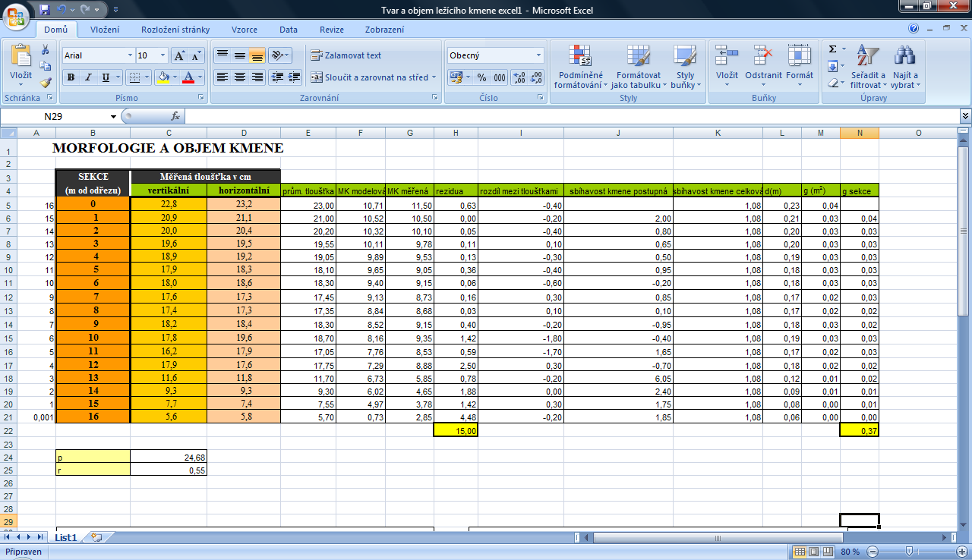The image size is (972, 560).
Task: Open the Zobrazení tab
Action: point(384,30)
